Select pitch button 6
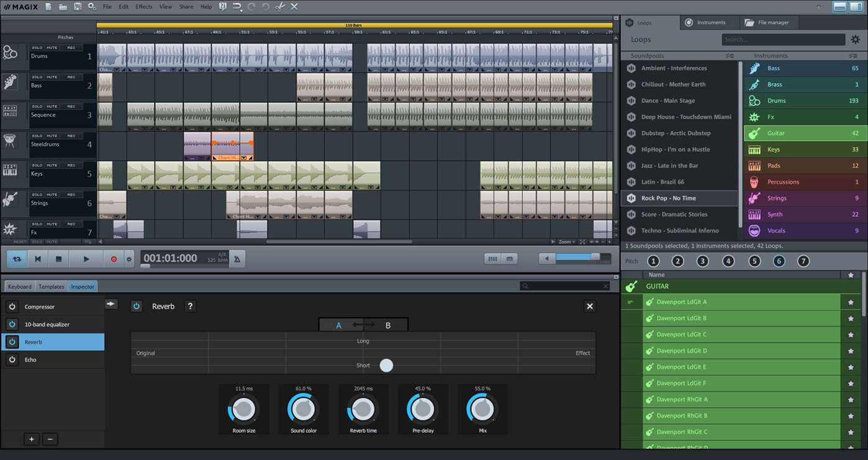The image size is (868, 460). click(779, 261)
